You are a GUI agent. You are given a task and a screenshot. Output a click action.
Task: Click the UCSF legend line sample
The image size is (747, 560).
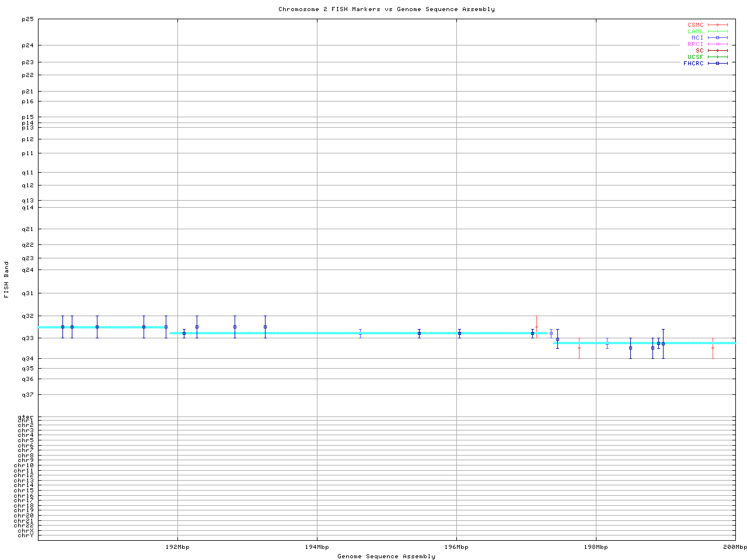pos(717,57)
